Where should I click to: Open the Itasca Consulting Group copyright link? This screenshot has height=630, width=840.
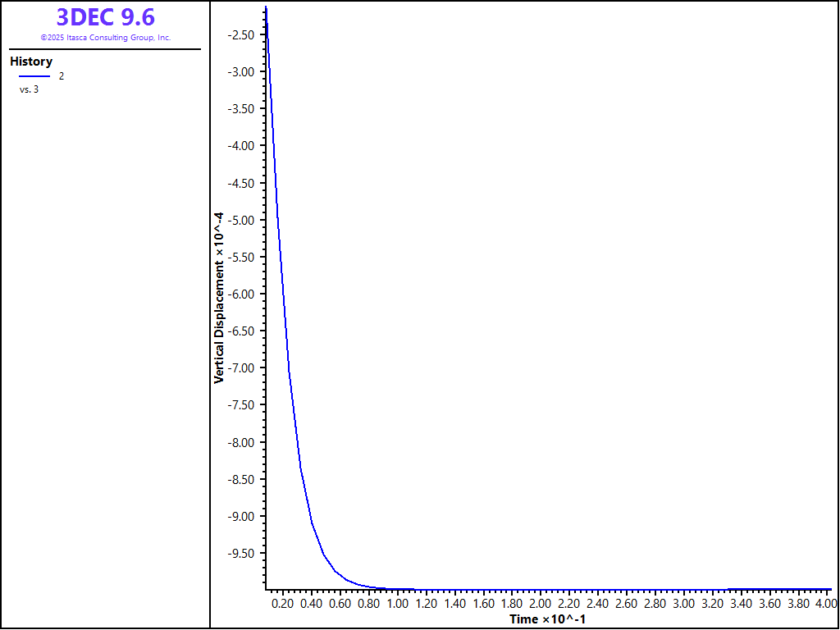click(x=105, y=38)
